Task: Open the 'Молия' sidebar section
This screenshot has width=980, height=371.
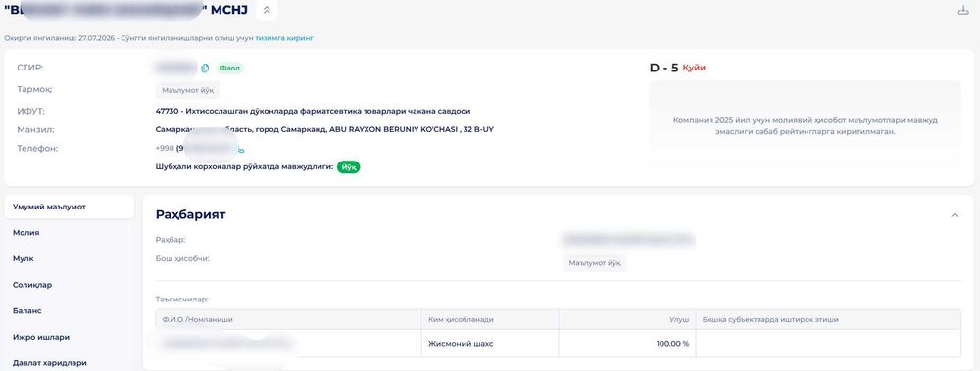Action: click(x=25, y=232)
